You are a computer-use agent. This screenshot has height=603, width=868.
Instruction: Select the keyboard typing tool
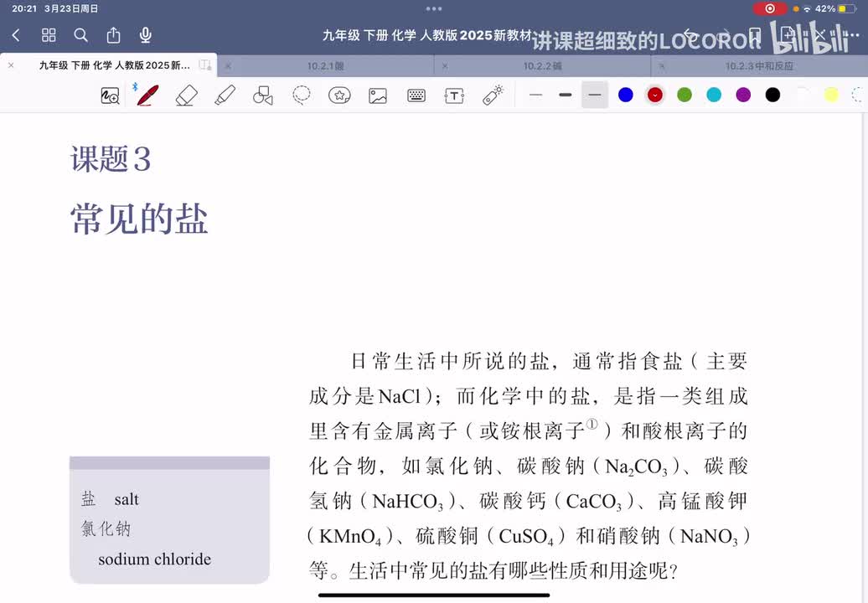[x=416, y=95]
